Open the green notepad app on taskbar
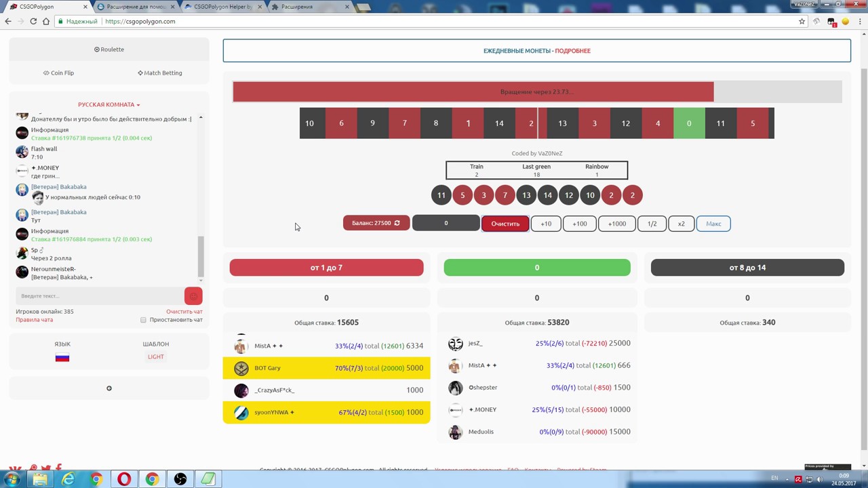The width and height of the screenshot is (868, 488). click(208, 479)
